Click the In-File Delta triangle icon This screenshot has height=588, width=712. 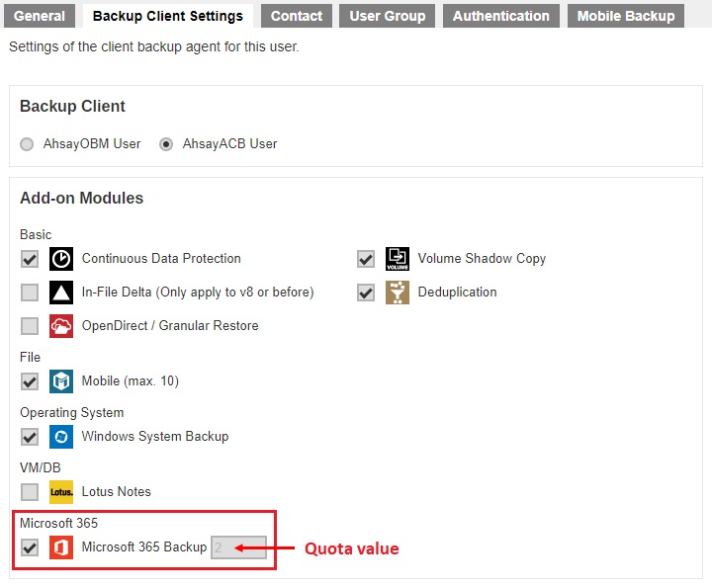[x=61, y=293]
